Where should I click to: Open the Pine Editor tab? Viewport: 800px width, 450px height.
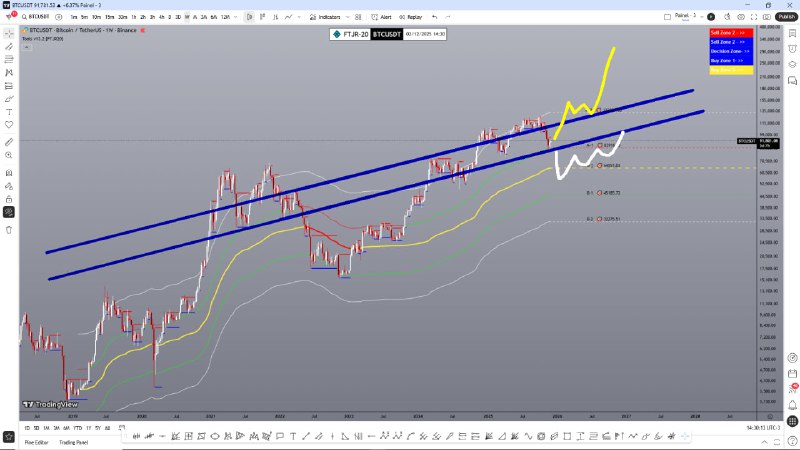point(37,442)
